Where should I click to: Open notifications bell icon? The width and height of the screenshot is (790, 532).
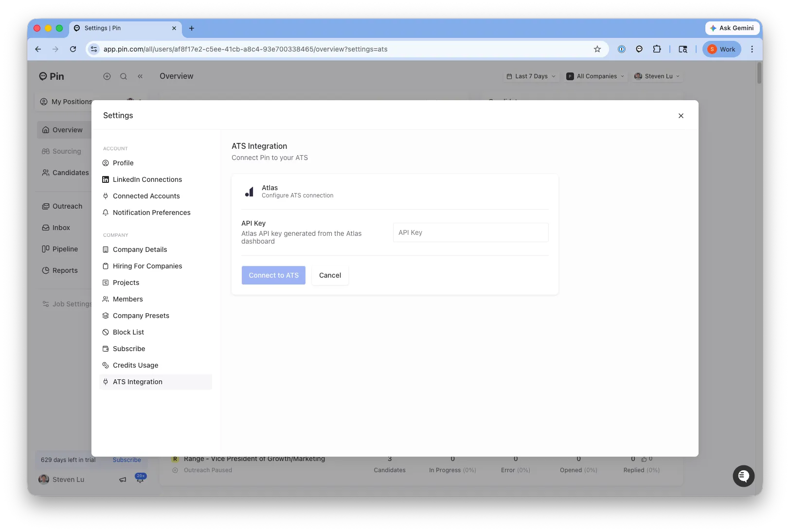coord(140,479)
